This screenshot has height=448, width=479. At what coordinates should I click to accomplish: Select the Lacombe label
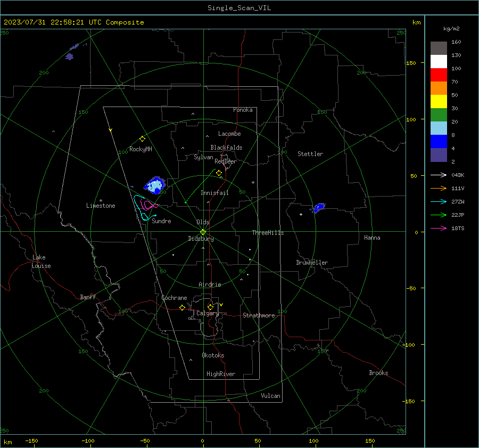229,134
